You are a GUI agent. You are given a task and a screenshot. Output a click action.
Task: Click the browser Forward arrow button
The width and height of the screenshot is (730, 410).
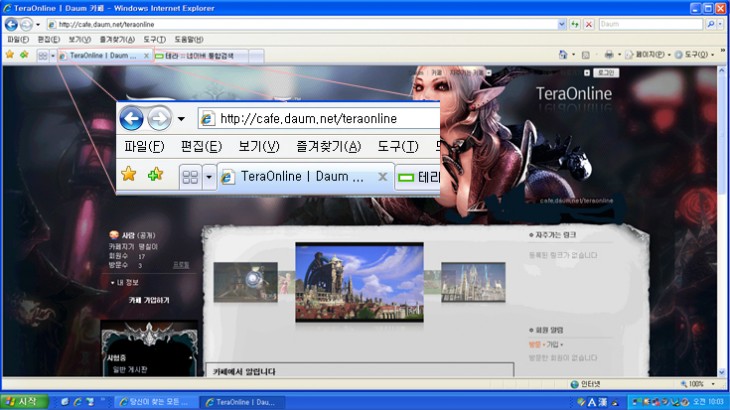click(x=26, y=23)
